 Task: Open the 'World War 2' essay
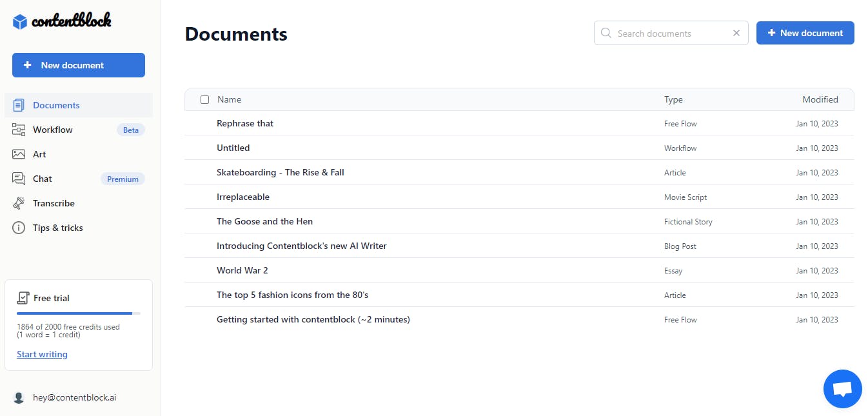pos(242,270)
